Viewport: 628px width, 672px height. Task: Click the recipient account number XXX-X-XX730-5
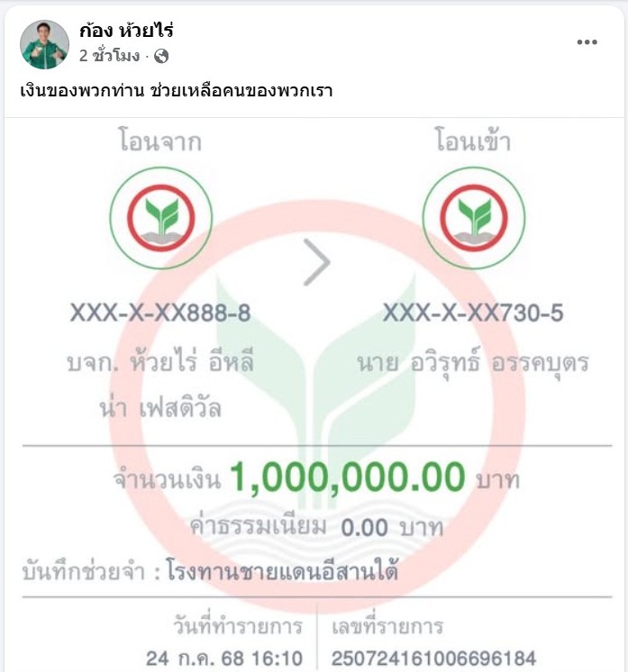(x=473, y=313)
